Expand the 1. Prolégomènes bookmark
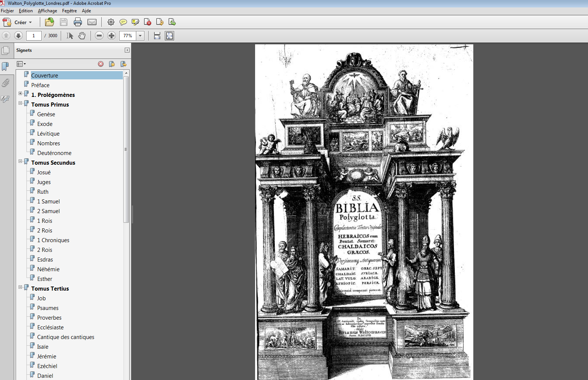The width and height of the screenshot is (588, 380). [20, 94]
